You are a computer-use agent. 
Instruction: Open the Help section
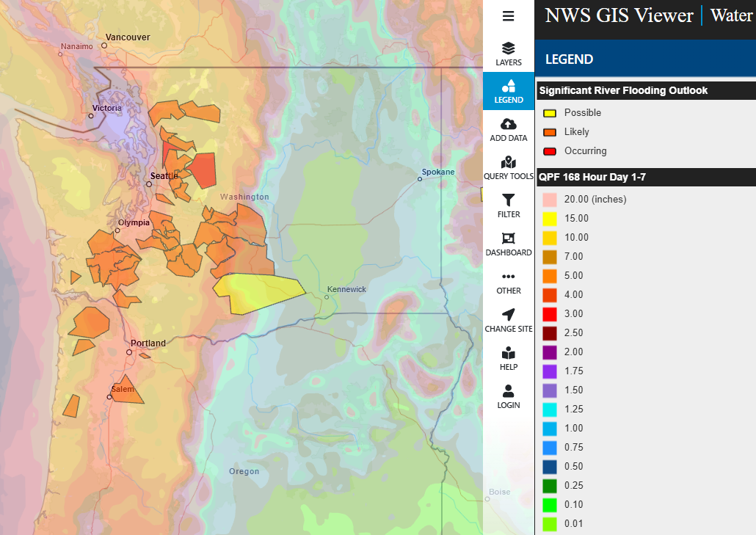click(508, 359)
